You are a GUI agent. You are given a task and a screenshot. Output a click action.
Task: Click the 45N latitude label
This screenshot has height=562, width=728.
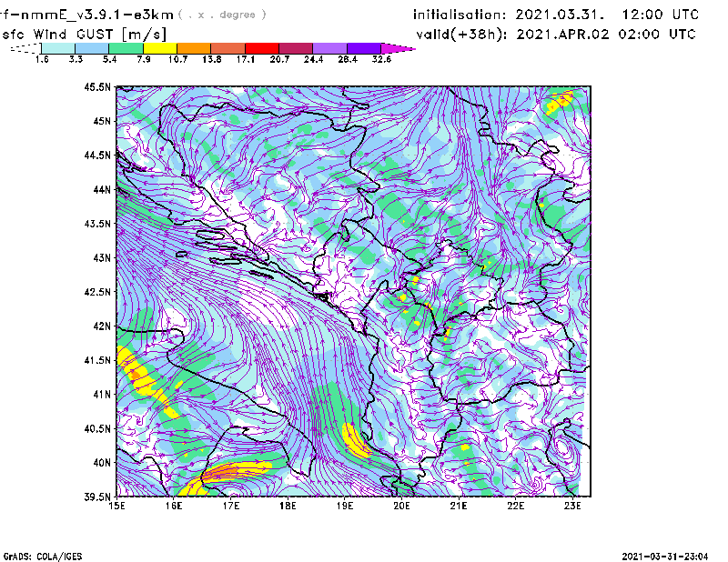click(102, 121)
